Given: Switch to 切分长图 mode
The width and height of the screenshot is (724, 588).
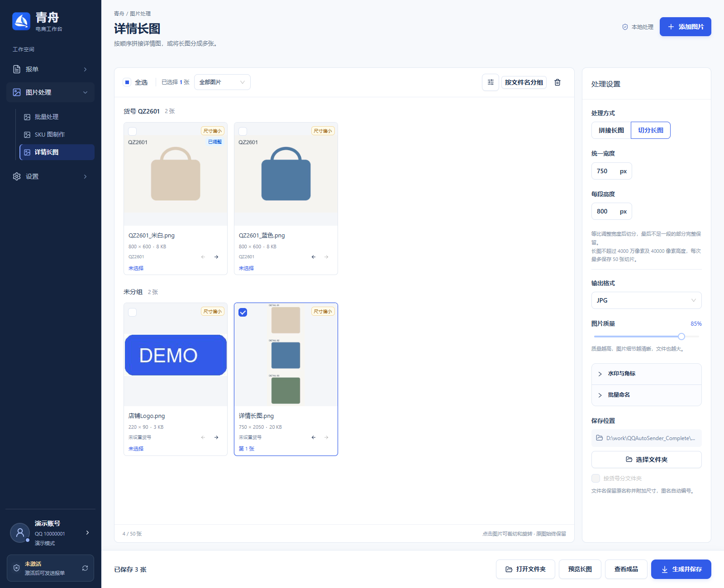Looking at the screenshot, I should [651, 130].
